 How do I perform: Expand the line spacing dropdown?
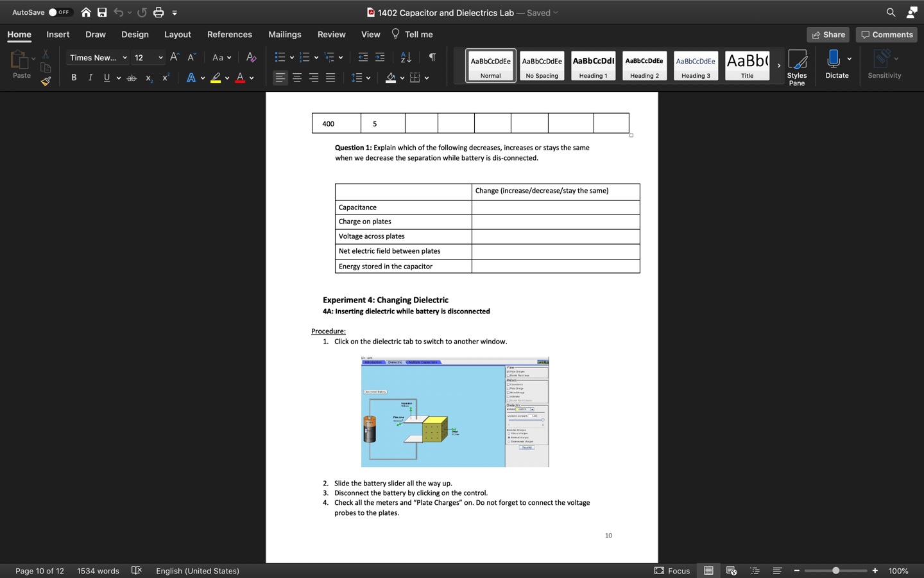368,78
